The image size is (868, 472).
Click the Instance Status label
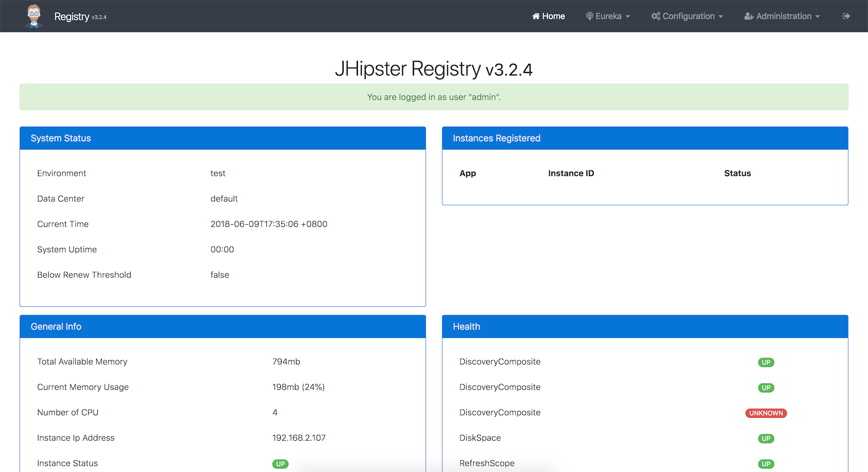(x=68, y=463)
